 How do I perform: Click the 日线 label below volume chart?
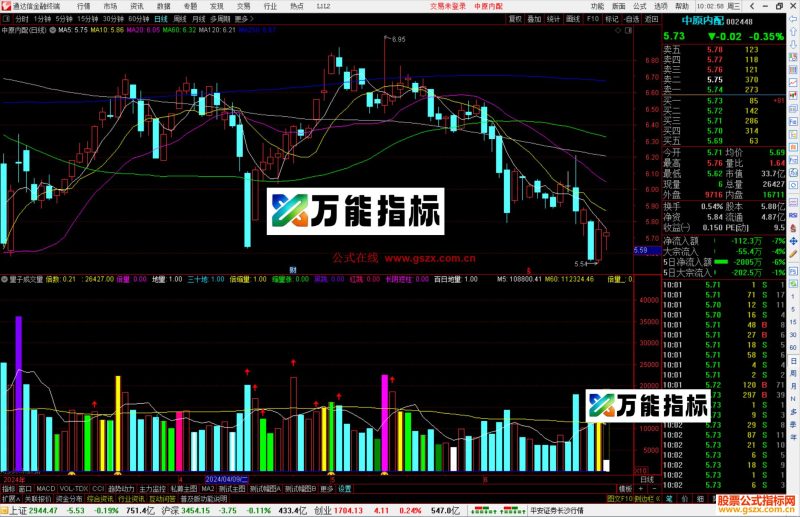point(647,480)
